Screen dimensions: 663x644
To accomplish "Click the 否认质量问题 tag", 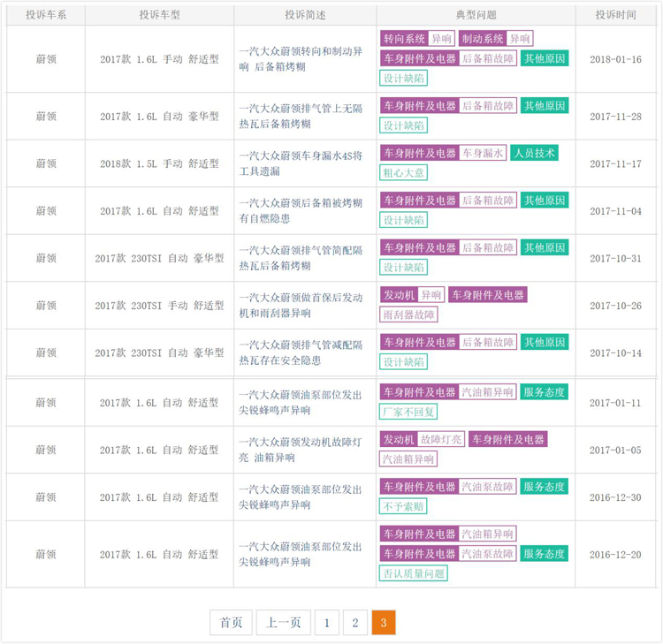I will (413, 573).
